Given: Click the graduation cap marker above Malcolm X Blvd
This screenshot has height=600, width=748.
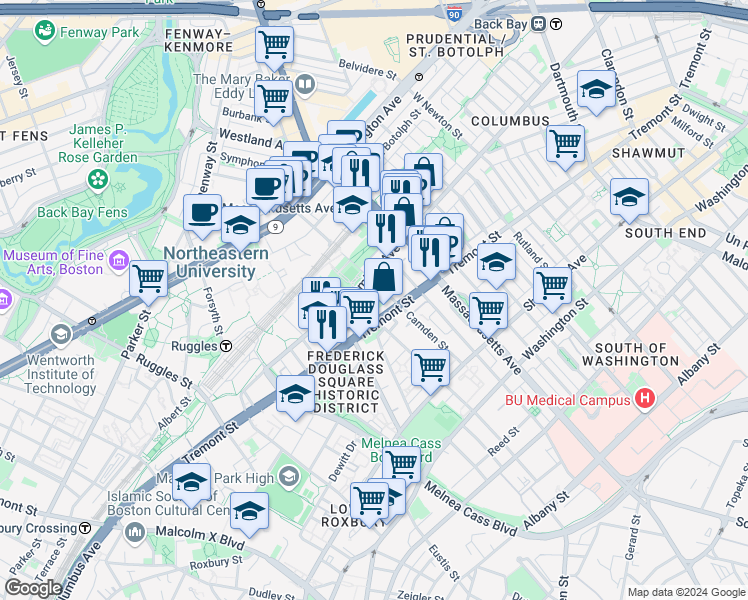Looking at the screenshot, I should click(249, 513).
